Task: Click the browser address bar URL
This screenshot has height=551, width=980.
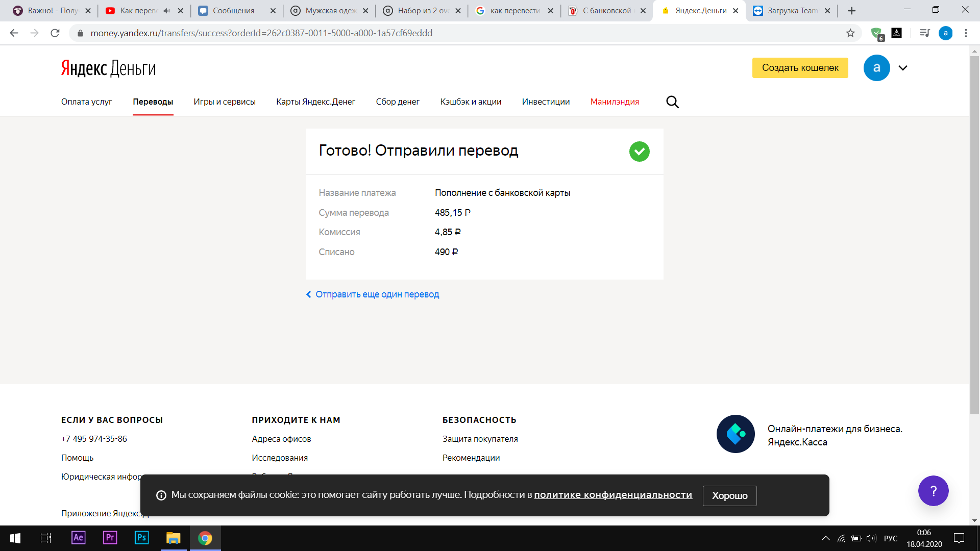Action: 261,33
